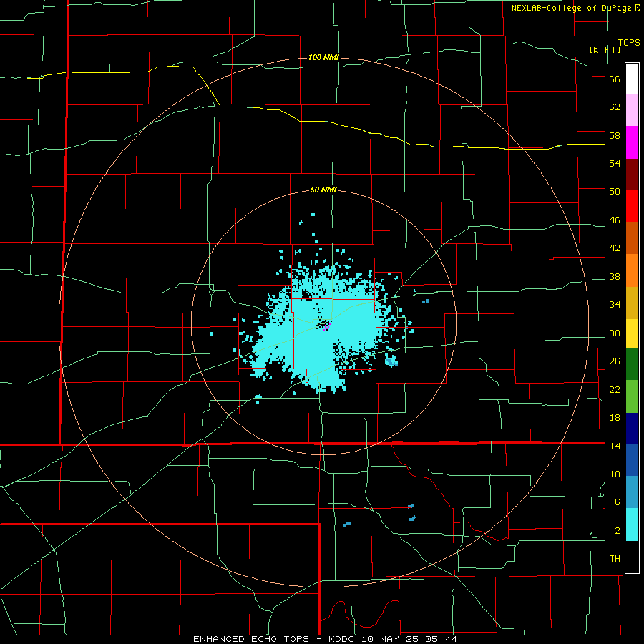Screen dimensions: 644x644
Task: Click the maroon legend swatch
Action: (x=632, y=174)
